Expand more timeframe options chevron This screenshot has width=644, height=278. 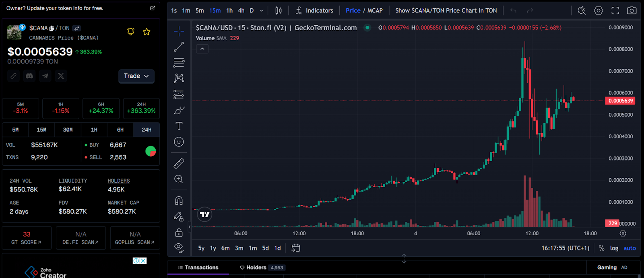[262, 10]
